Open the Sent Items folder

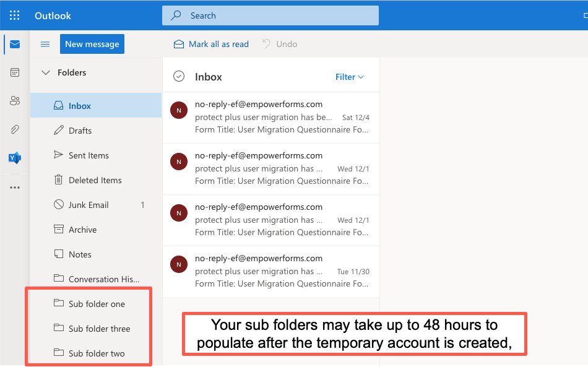(x=89, y=155)
